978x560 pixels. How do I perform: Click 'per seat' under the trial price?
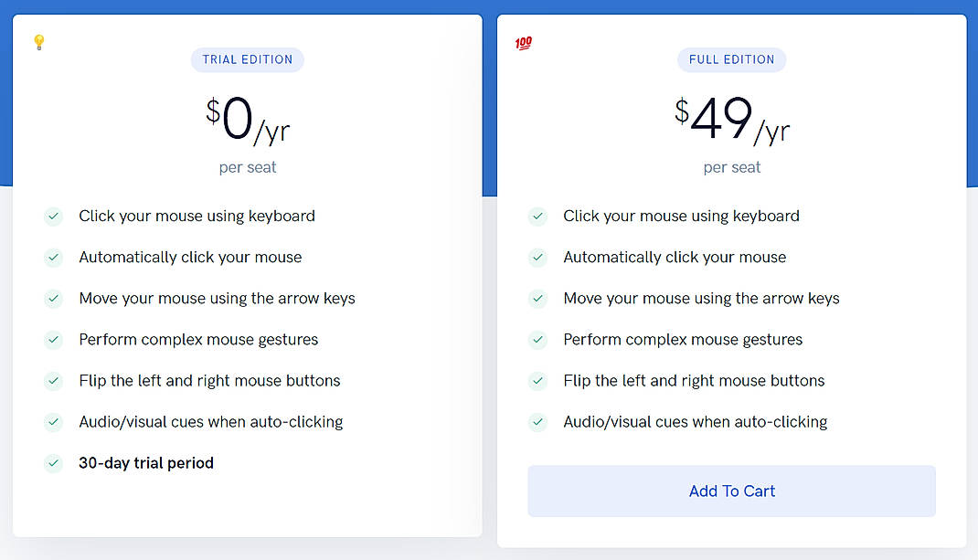point(248,167)
